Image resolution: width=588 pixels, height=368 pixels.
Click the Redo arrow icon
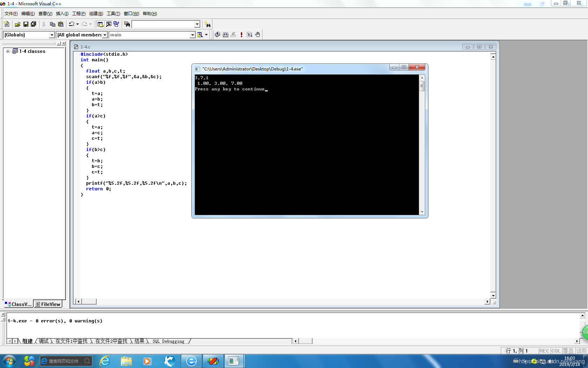(x=84, y=24)
